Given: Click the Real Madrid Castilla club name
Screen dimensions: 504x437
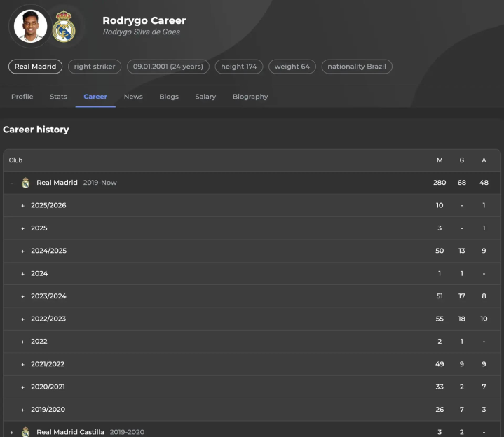Looking at the screenshot, I should (70, 432).
